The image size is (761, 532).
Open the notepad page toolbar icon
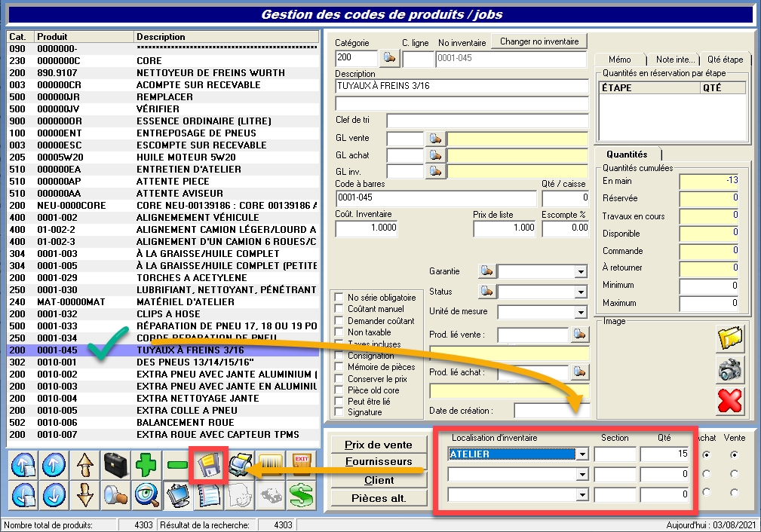point(208,495)
